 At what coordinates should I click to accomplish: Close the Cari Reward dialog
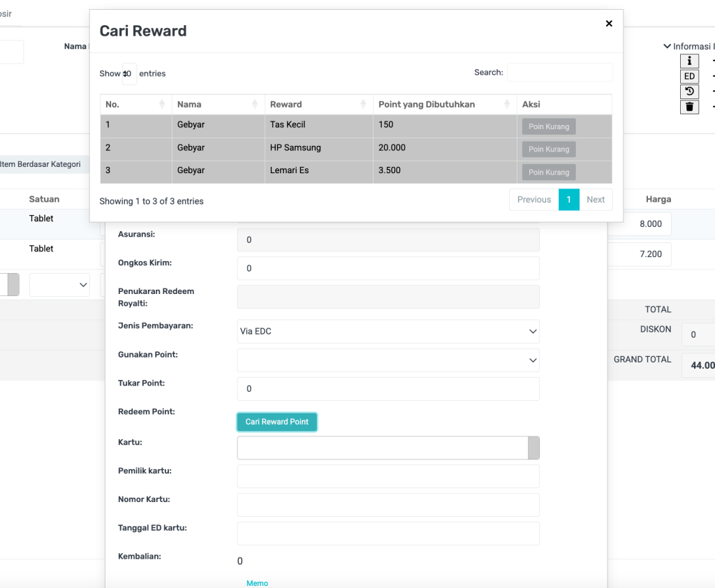[x=608, y=24]
